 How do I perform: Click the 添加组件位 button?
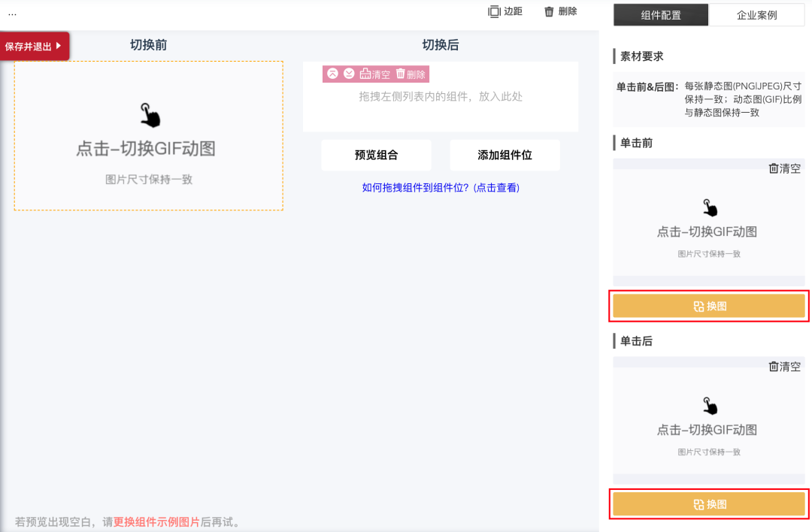point(505,155)
